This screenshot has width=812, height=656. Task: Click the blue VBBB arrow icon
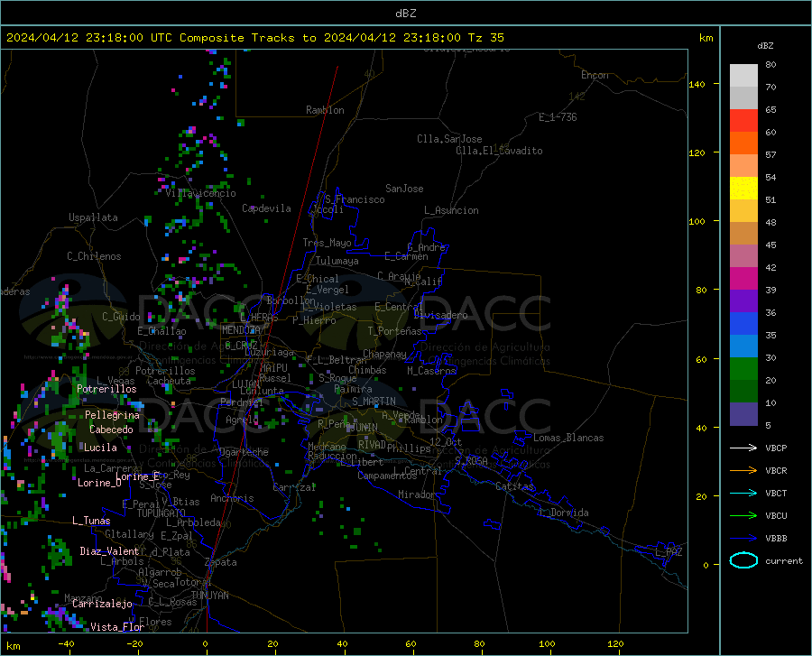tap(743, 538)
